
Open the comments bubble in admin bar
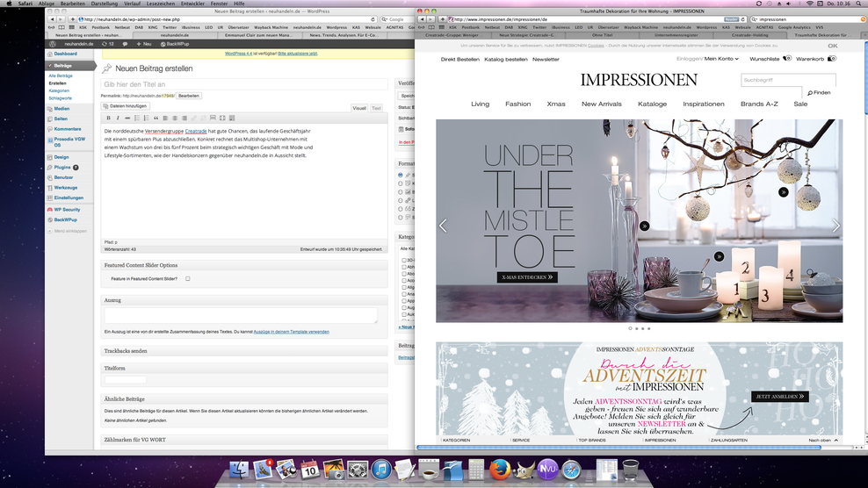[x=125, y=44]
